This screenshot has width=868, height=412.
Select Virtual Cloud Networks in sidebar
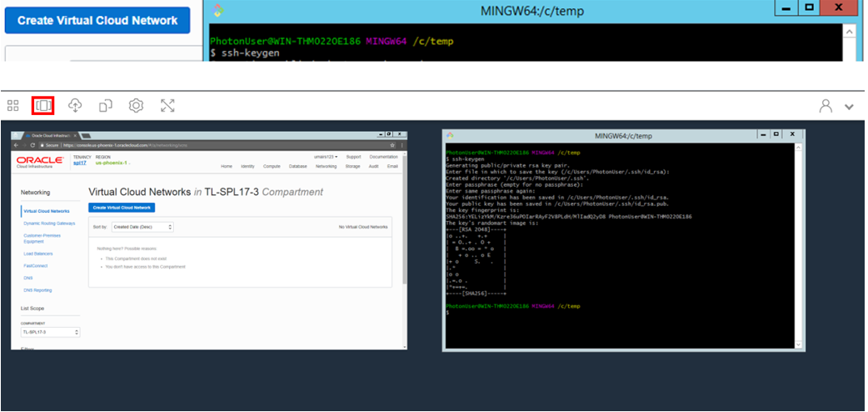point(47,211)
